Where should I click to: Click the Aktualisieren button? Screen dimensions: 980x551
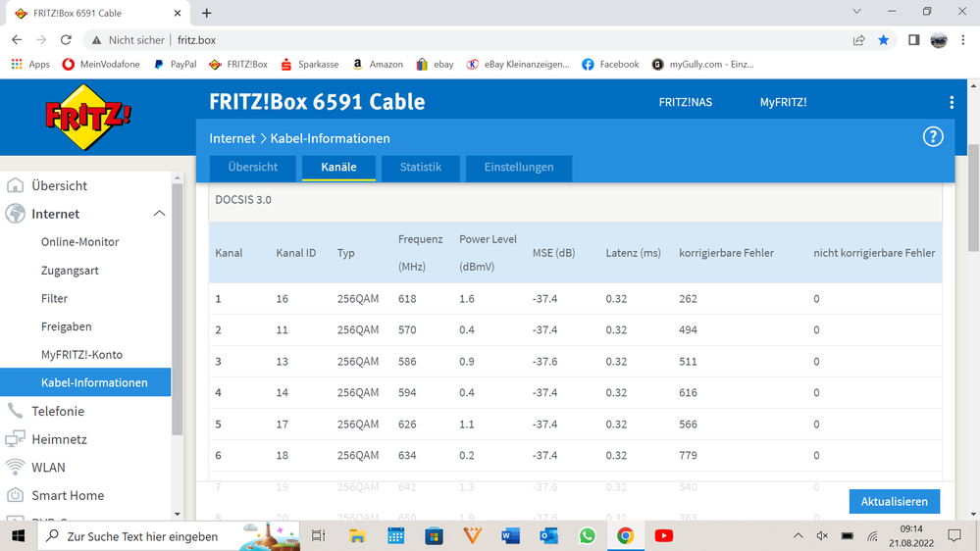coord(895,502)
